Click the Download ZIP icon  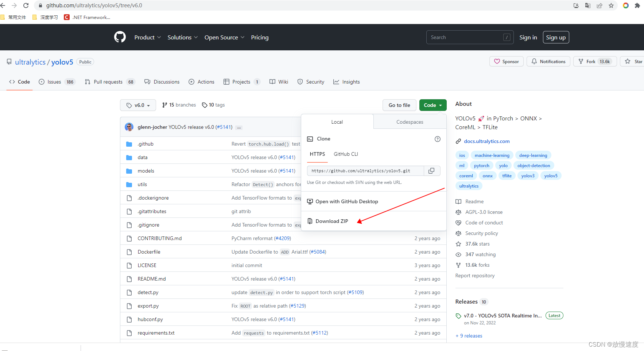click(310, 221)
